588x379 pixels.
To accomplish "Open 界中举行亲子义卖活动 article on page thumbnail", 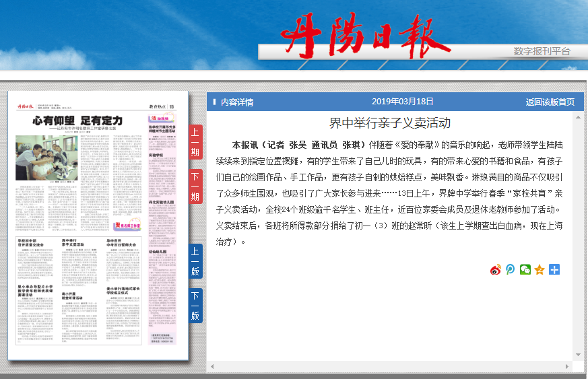I will point(73,242).
